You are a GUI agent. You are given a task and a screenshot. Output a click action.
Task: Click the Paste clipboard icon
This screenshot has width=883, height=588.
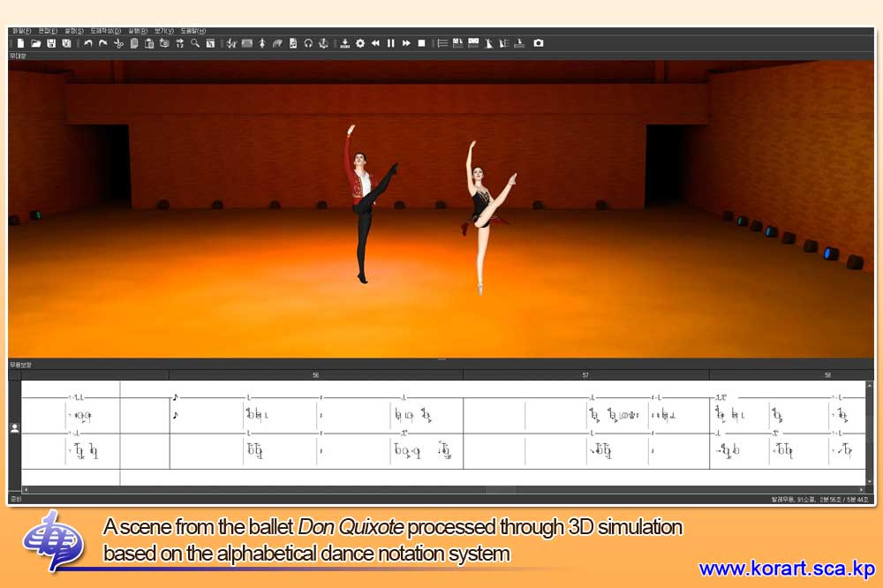point(149,43)
